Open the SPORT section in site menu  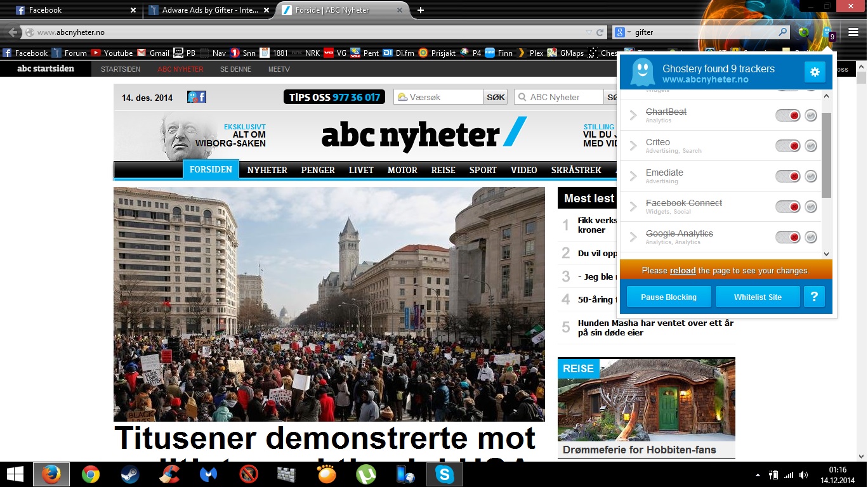483,170
